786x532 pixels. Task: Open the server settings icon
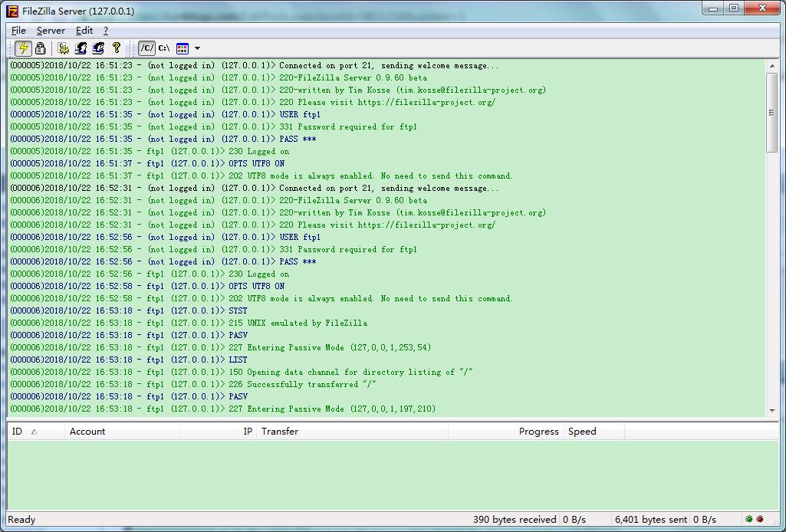pos(63,48)
